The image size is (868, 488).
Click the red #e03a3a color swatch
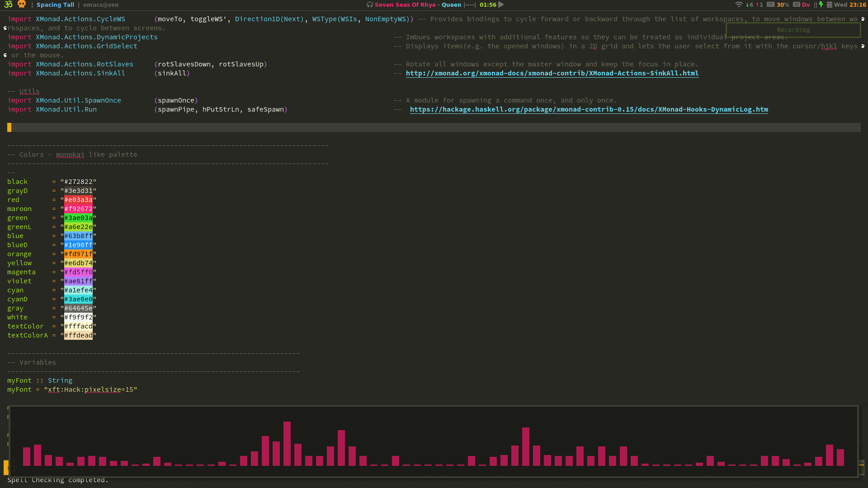coord(78,200)
